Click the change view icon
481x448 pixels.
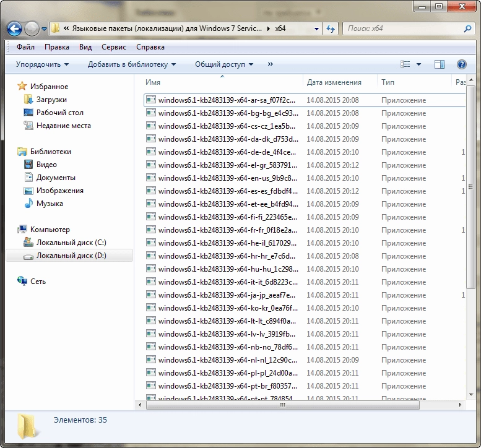pos(405,64)
